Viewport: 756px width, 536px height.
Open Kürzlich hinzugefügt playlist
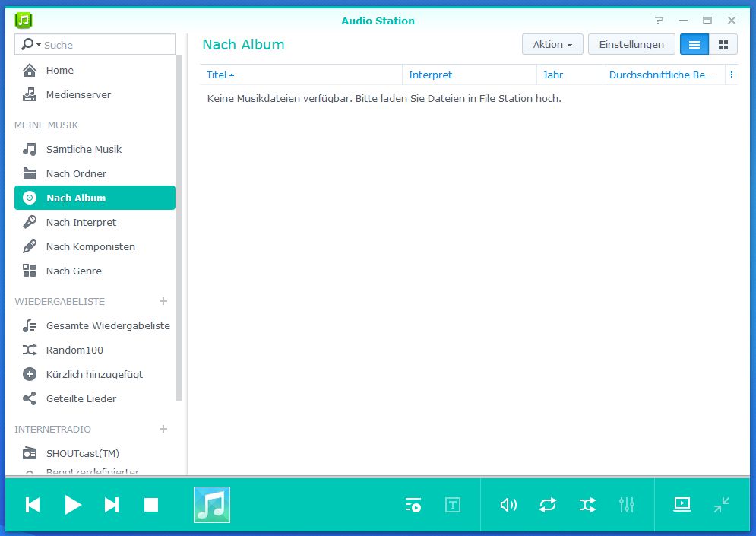95,374
